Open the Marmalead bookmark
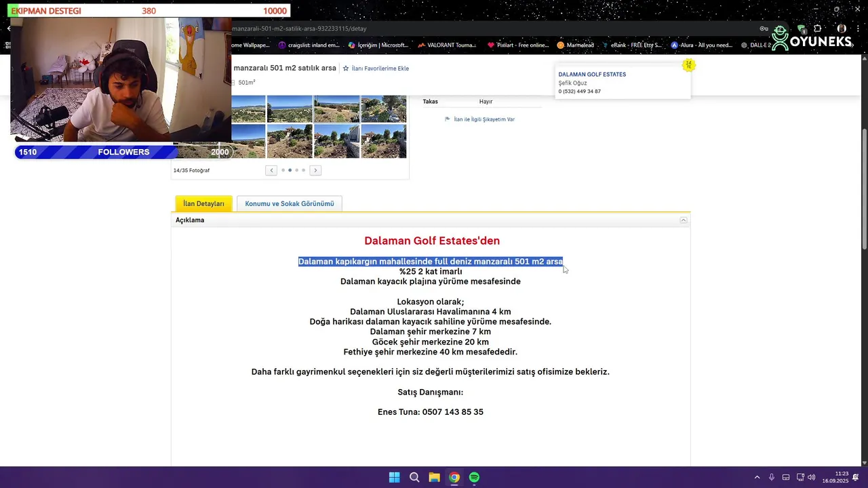 tap(575, 45)
